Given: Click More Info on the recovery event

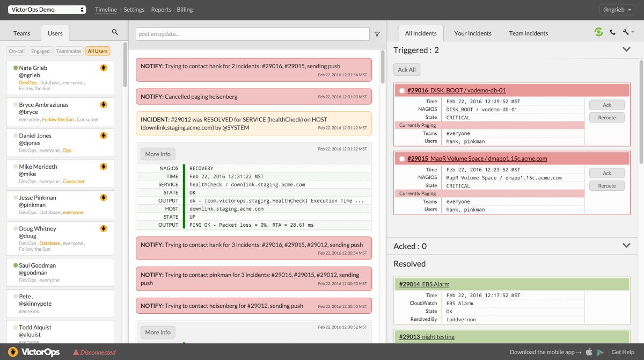Looking at the screenshot, I should 157,154.
